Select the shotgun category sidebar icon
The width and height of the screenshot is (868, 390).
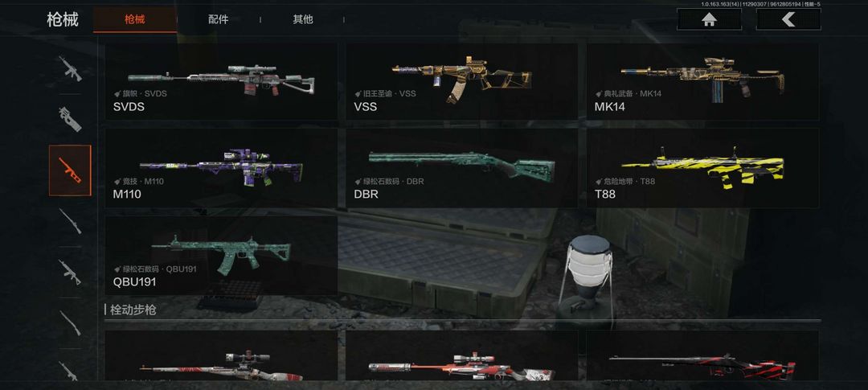(x=70, y=322)
